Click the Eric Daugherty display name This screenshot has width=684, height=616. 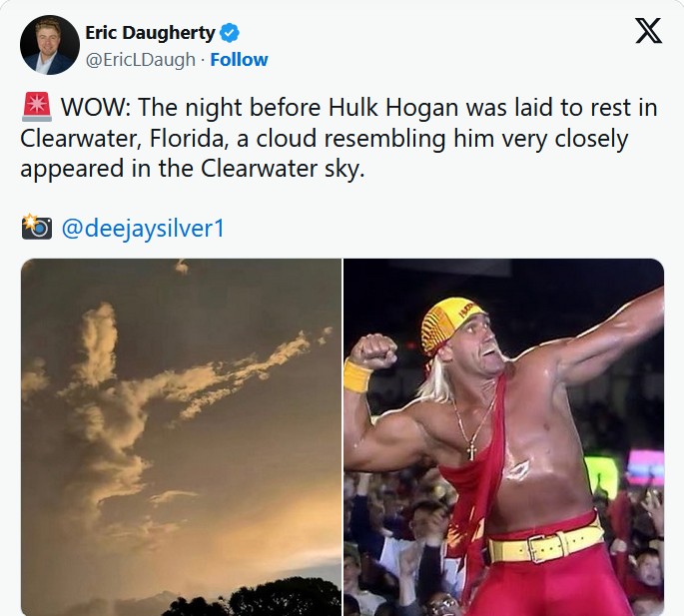(150, 33)
